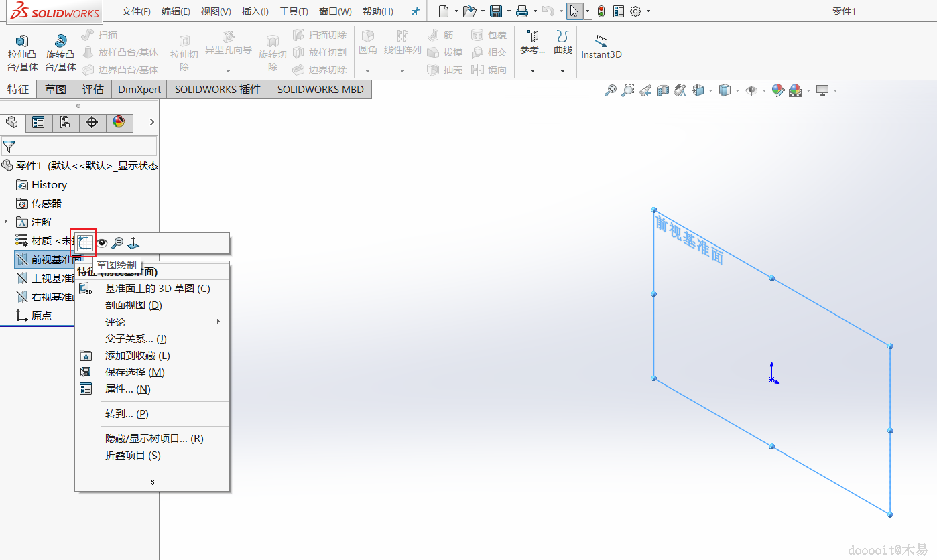The image size is (937, 560).
Task: Click the Revolved Boss/Base tool
Action: pyautogui.click(x=61, y=53)
